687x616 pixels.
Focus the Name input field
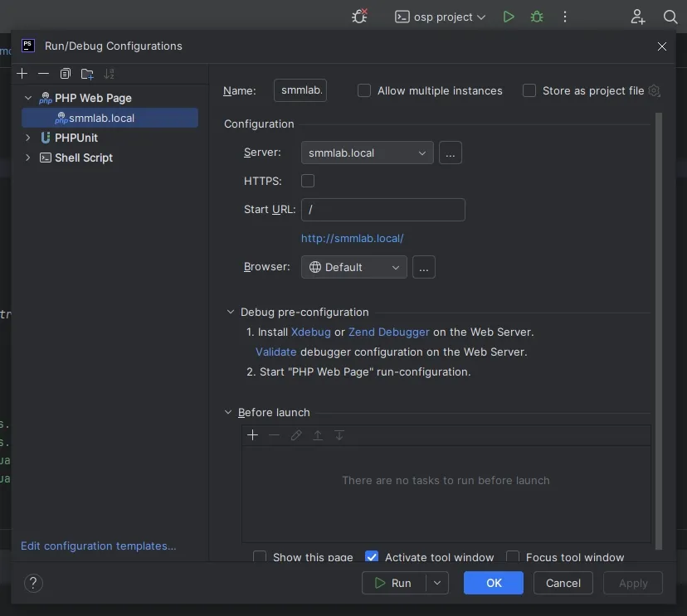click(300, 90)
